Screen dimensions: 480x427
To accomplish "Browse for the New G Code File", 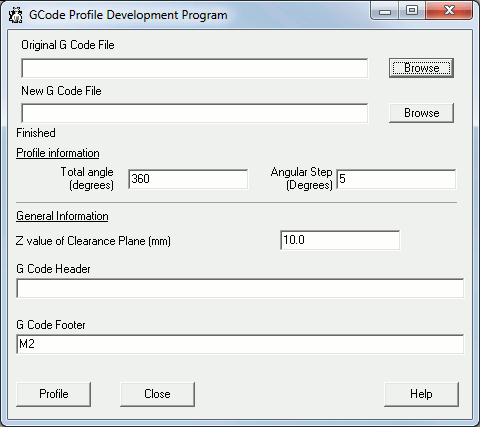I will pos(421,113).
